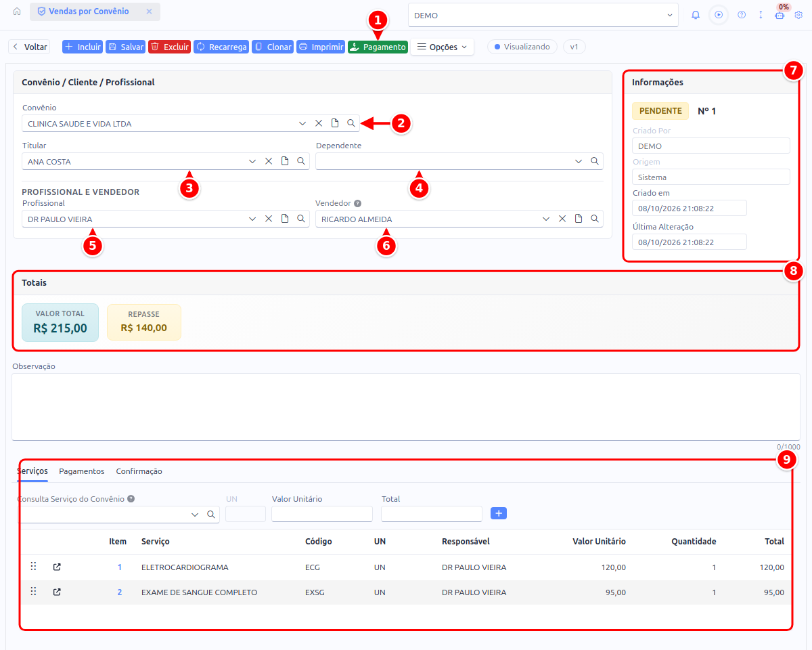The width and height of the screenshot is (812, 650).
Task: Search Titular with the magnifier icon
Action: [x=301, y=161]
